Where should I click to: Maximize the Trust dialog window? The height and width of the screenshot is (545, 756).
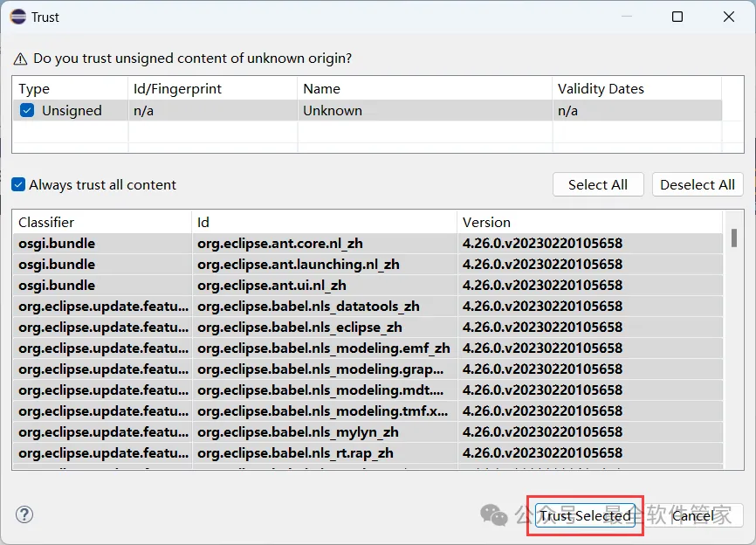[x=677, y=17]
